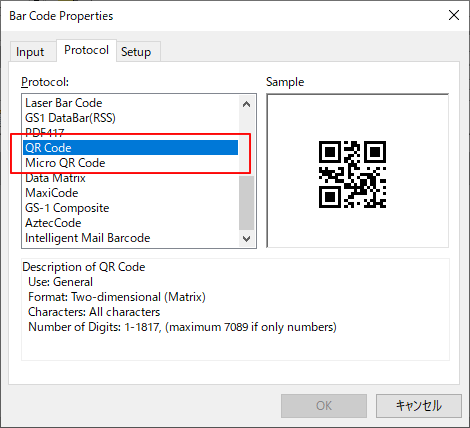Switch to the Input tab

(32, 52)
